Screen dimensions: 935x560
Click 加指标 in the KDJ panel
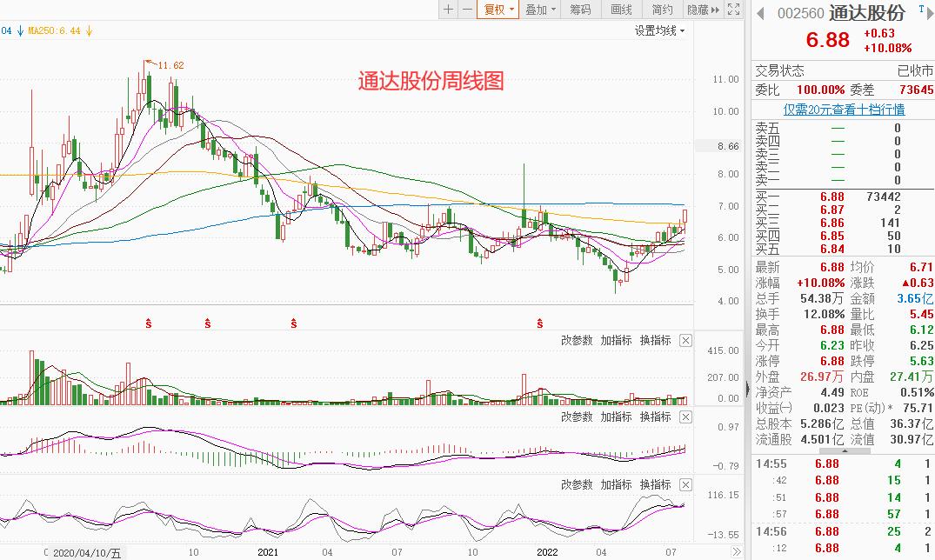616,484
